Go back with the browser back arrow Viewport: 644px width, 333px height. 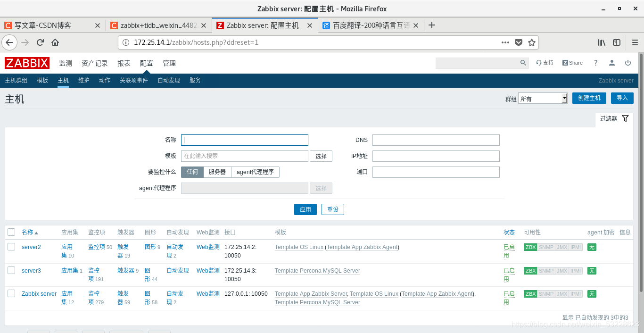(x=9, y=42)
